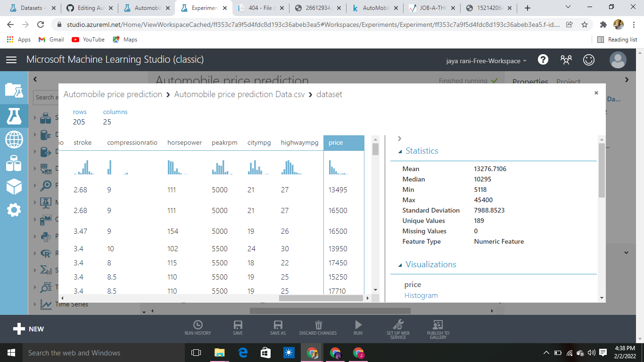Click the NEW button at bottom left
This screenshot has width=644, height=362.
28,329
